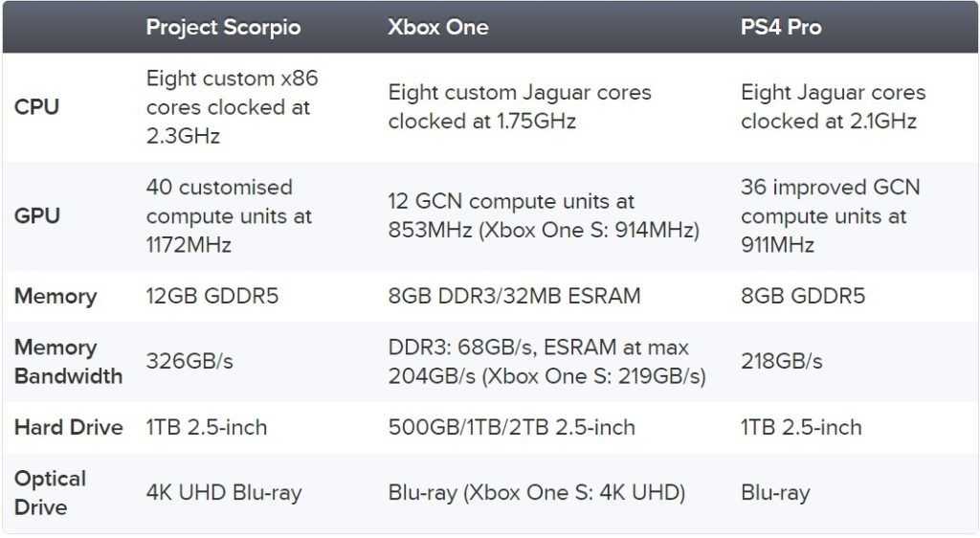Select the Optical Drive row label
This screenshot has height=538, width=980.
coord(50,492)
